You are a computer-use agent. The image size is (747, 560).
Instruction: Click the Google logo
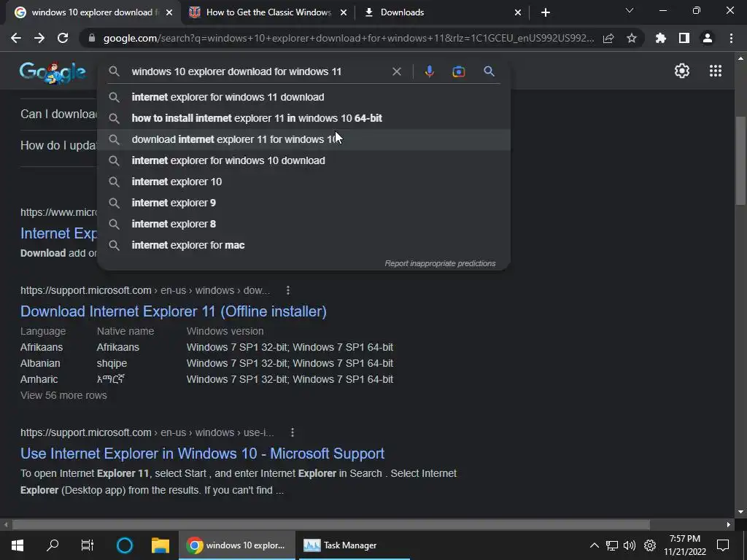pyautogui.click(x=53, y=72)
